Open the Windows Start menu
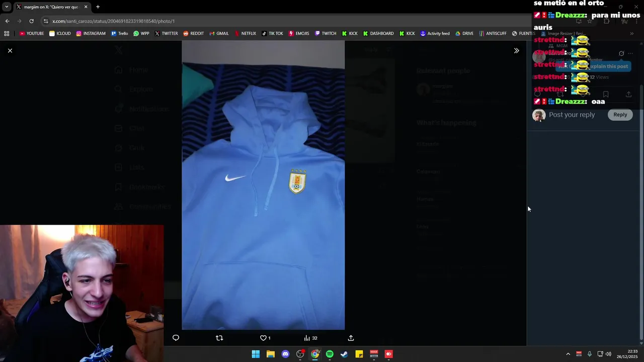This screenshot has width=644, height=362. (256, 354)
